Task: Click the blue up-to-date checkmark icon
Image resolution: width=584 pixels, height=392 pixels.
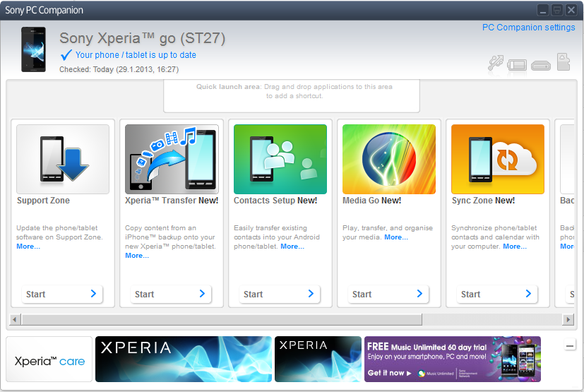Action: (66, 55)
